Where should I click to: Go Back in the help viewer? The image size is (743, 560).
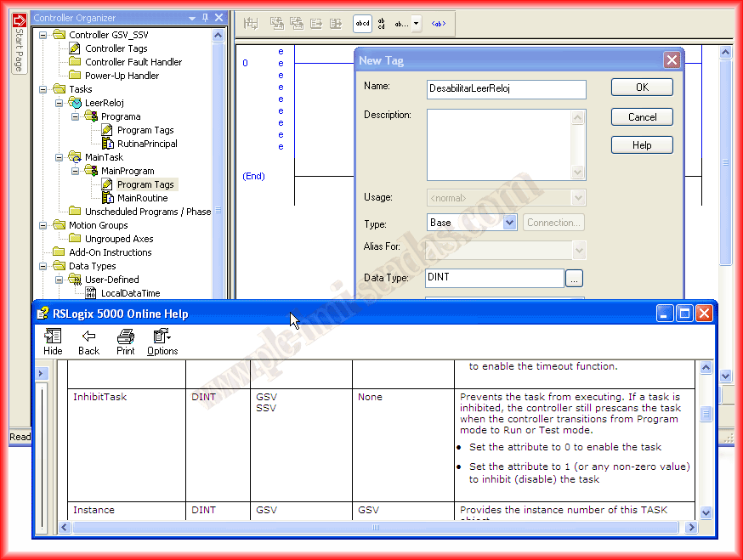click(88, 342)
